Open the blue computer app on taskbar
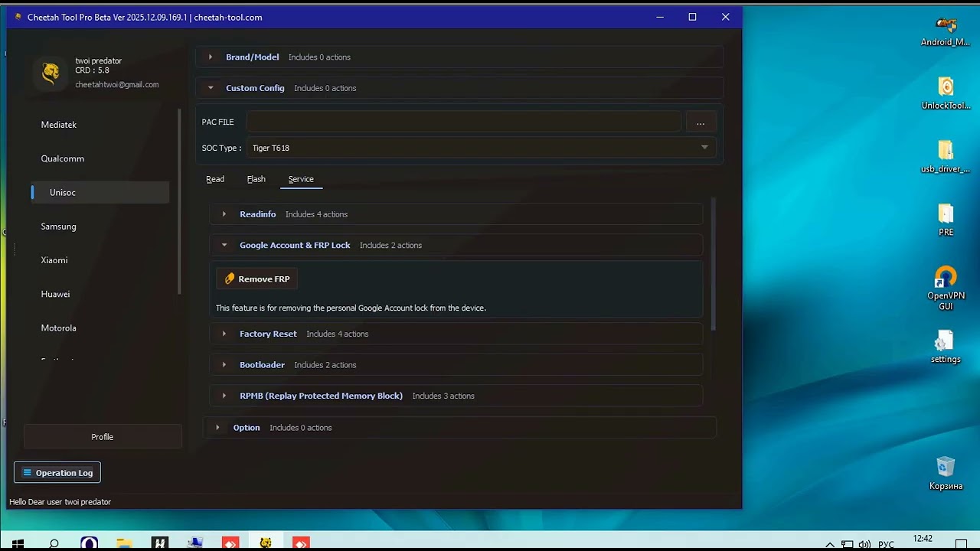 coord(195,544)
